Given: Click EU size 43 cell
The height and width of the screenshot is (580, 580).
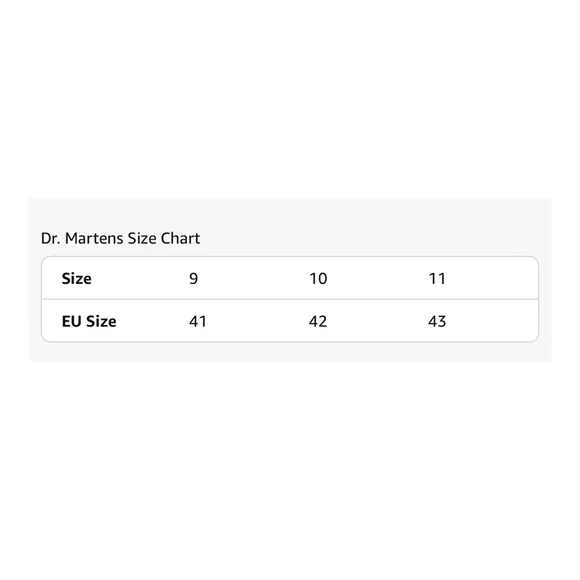Looking at the screenshot, I should 437,321.
